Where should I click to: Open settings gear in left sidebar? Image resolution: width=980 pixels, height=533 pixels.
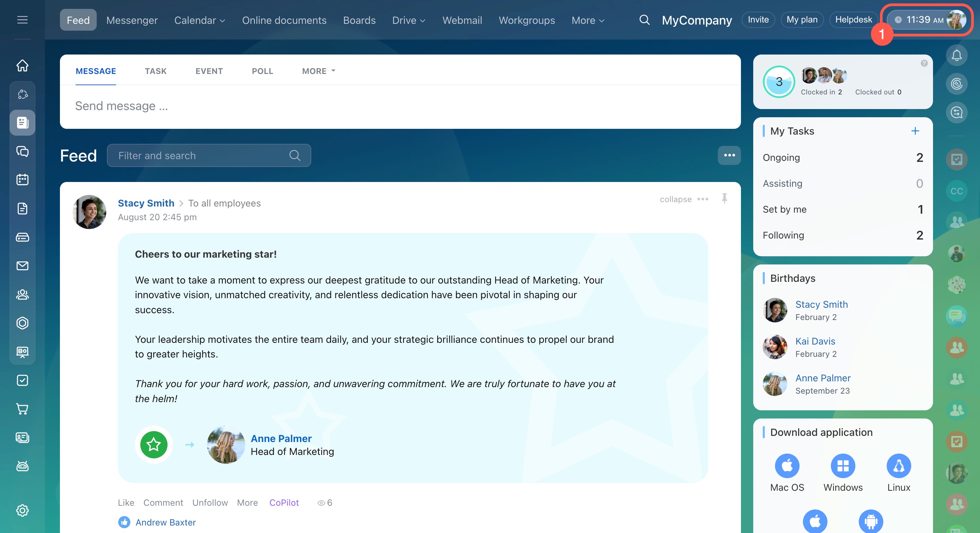22,510
